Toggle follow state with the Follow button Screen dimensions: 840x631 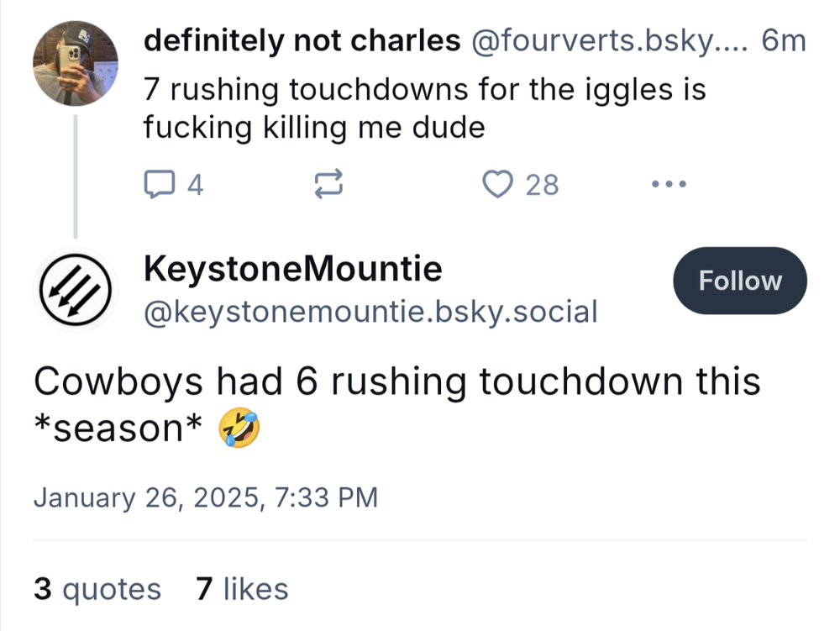(x=739, y=281)
